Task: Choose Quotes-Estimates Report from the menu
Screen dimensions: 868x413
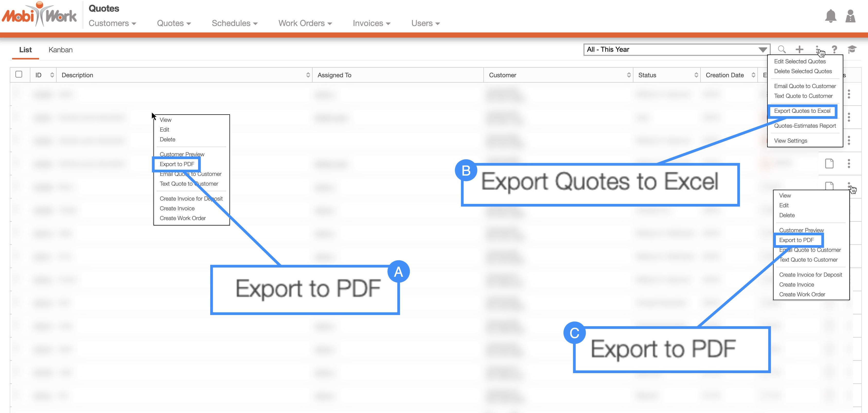Action: click(805, 126)
